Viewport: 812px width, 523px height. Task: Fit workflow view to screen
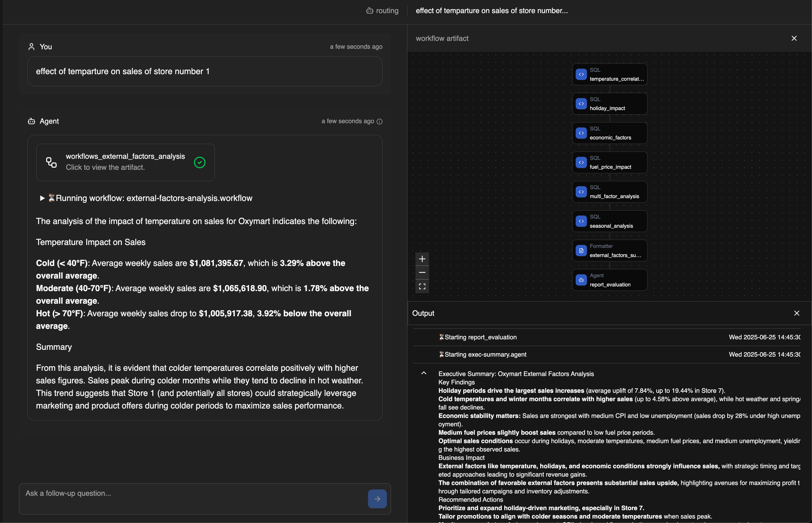422,287
